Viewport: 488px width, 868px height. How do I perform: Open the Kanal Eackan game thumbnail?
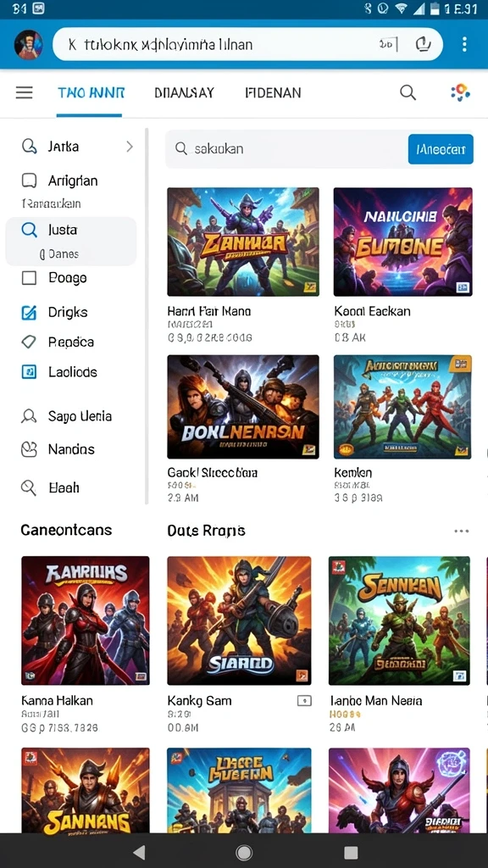tap(402, 242)
